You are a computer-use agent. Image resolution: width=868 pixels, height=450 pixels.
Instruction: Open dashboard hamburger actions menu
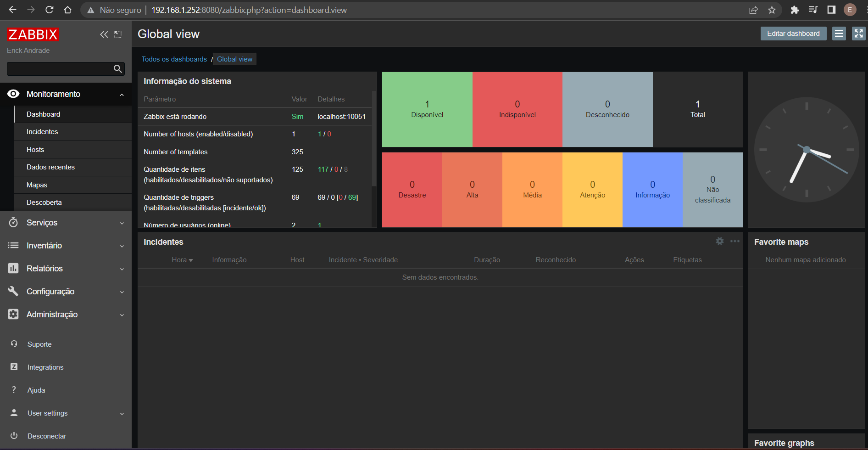[x=839, y=34]
